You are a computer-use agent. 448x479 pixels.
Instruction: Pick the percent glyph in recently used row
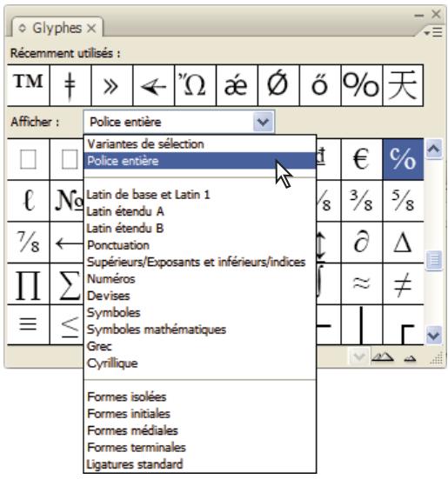tap(362, 85)
